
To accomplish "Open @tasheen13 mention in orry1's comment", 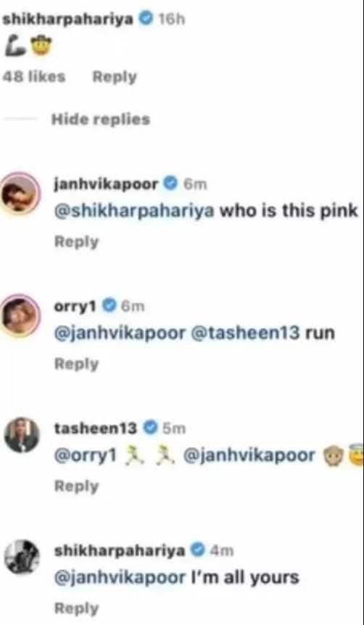I will coord(246,333).
